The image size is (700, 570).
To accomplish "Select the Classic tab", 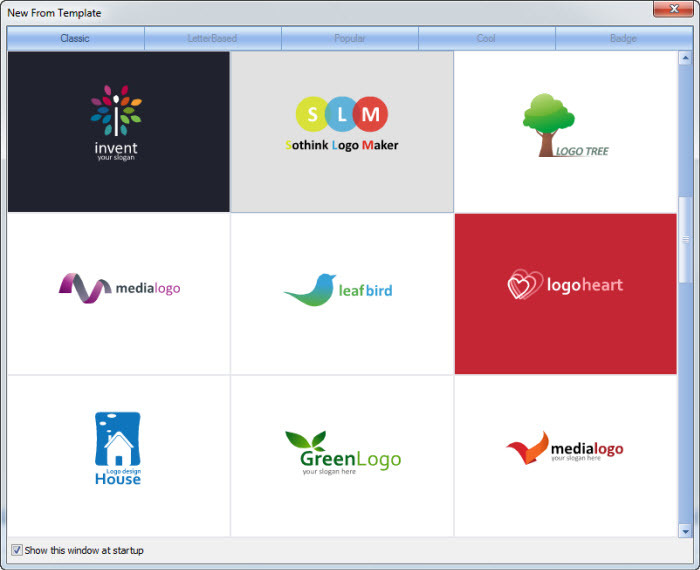I will click(75, 38).
